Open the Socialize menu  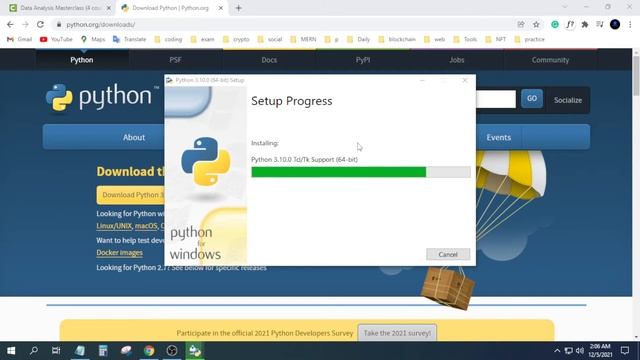[x=568, y=100]
